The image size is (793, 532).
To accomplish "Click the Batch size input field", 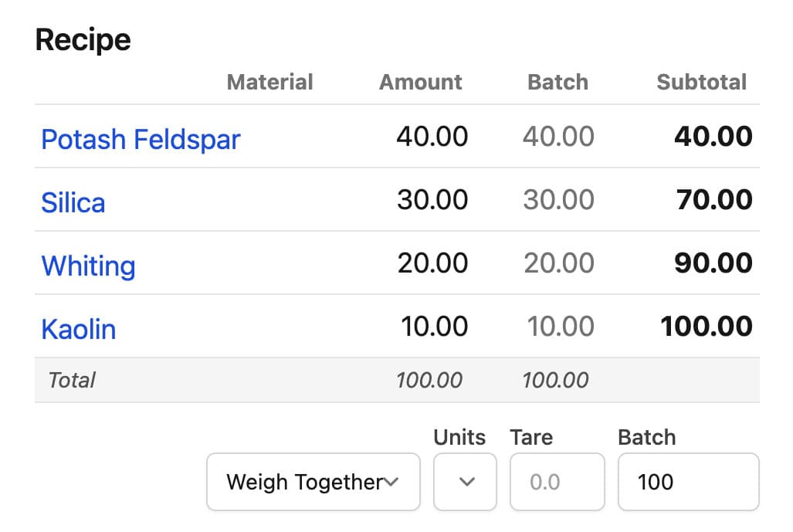I will coord(688,482).
